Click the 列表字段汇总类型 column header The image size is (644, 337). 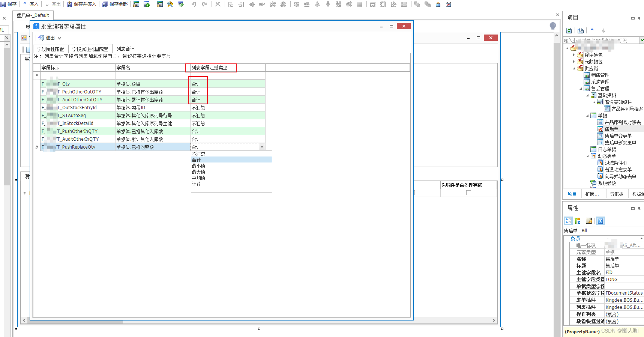point(228,68)
